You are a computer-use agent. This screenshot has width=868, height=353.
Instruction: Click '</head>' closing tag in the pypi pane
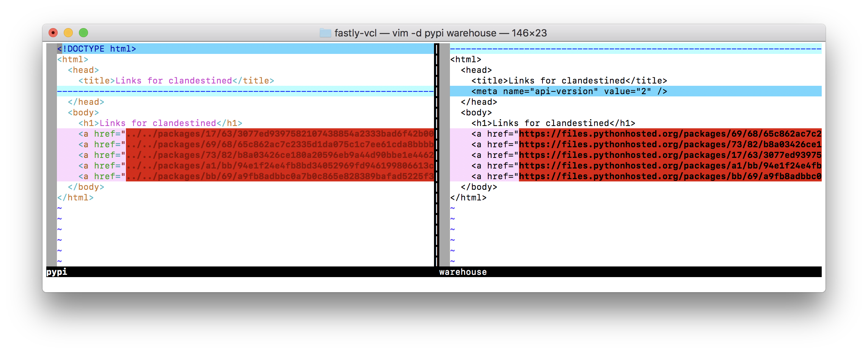(86, 102)
